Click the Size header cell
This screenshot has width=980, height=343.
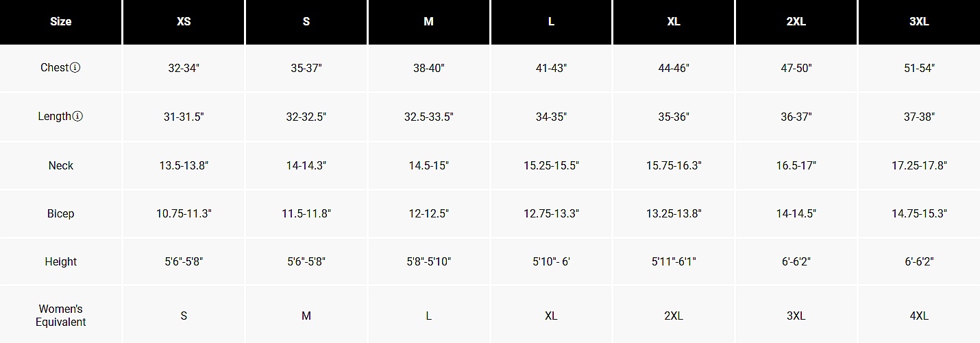[x=61, y=22]
